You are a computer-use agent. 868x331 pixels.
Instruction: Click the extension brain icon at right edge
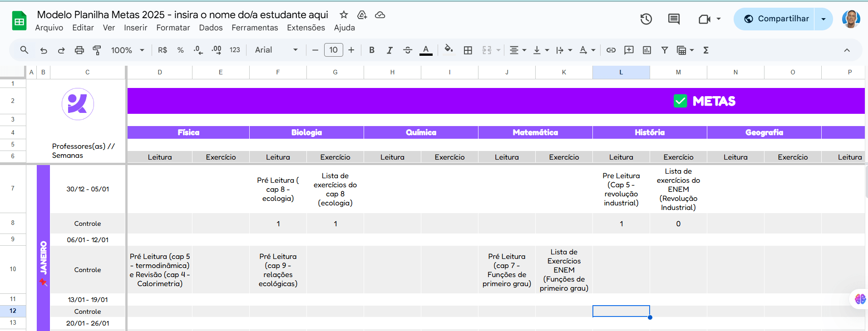point(860,299)
